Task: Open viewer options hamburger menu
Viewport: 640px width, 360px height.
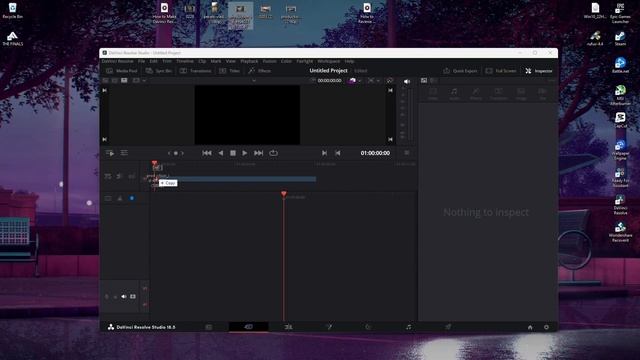Action: click(407, 153)
